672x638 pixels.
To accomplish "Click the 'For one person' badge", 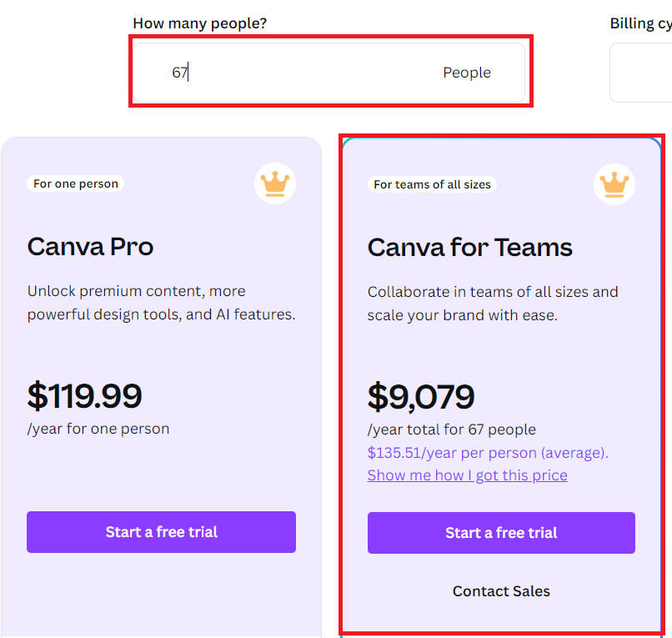I will pyautogui.click(x=76, y=183).
